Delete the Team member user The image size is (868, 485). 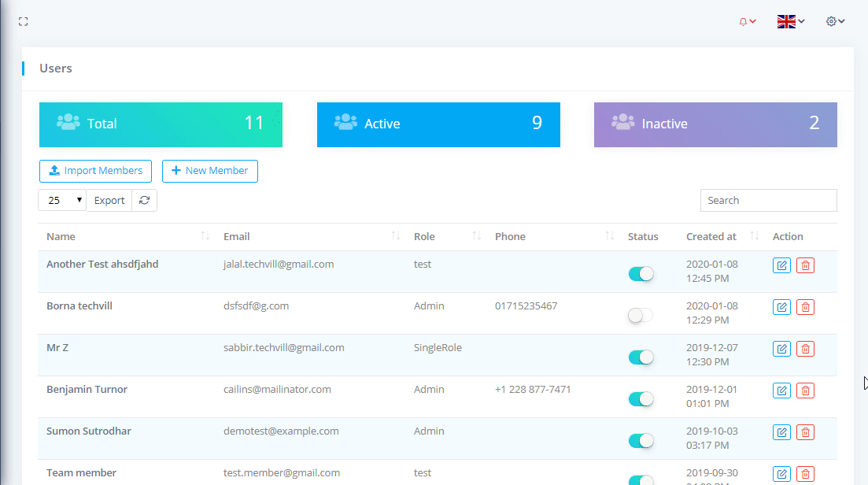805,474
